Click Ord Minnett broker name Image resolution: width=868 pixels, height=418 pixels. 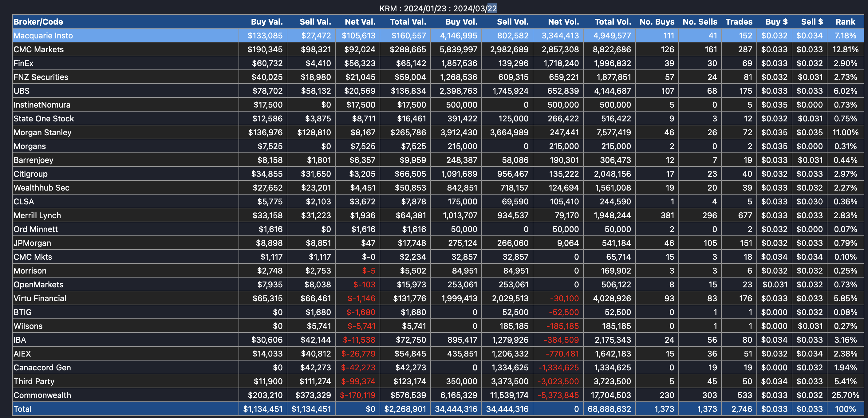click(x=36, y=229)
